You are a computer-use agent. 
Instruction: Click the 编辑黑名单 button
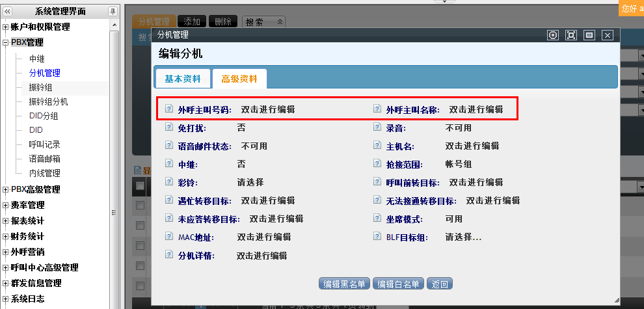tap(345, 284)
